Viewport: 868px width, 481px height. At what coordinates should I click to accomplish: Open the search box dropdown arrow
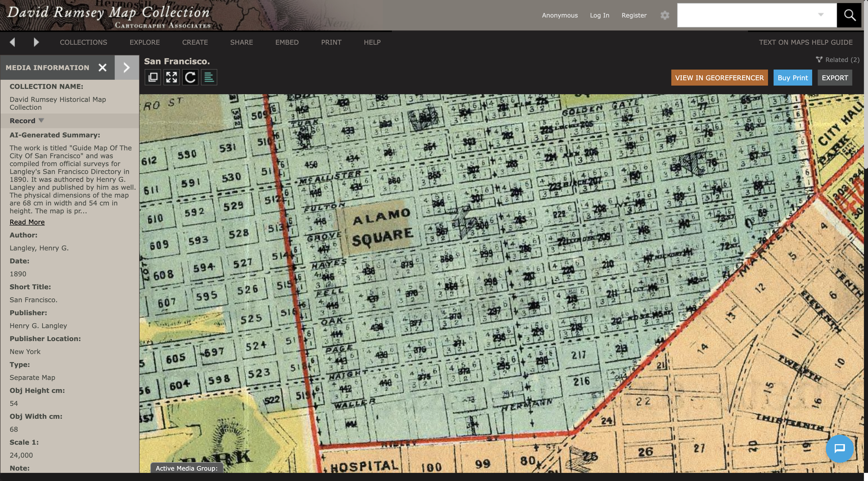click(821, 15)
